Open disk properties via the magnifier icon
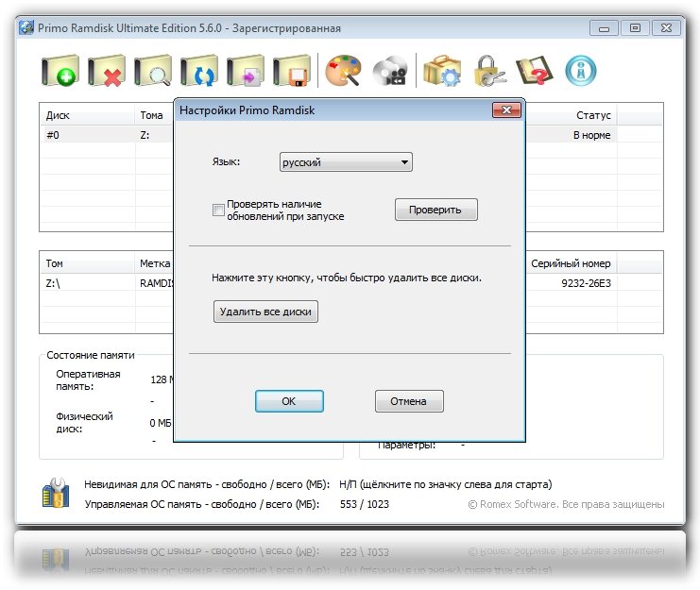This screenshot has width=700, height=590. pos(152,72)
